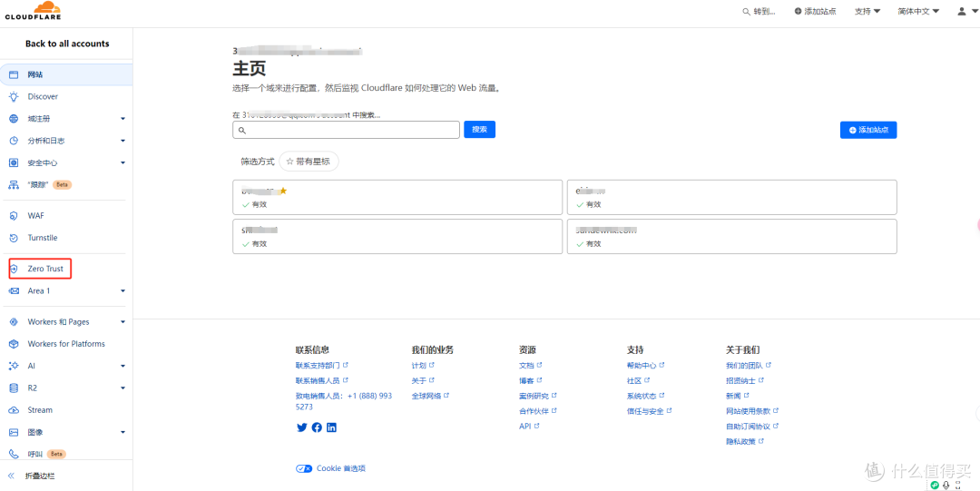Open the user account profile menu
Screen dimensions: 980x491
[x=965, y=11]
